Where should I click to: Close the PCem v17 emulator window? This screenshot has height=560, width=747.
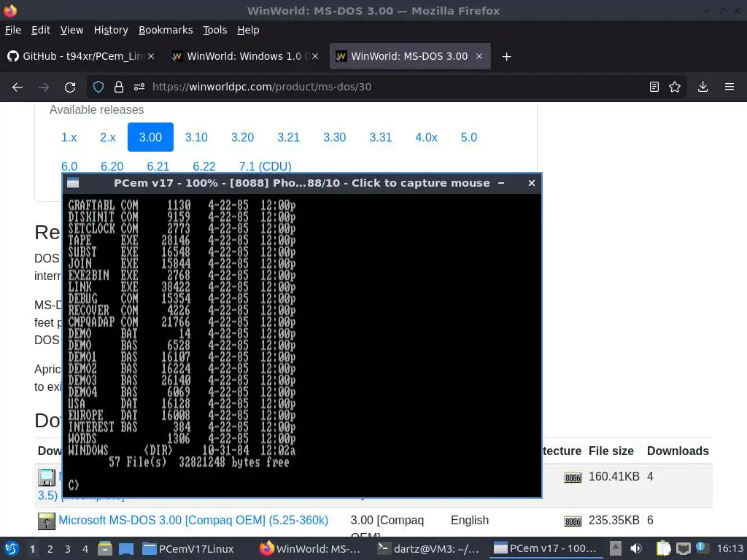[x=532, y=183]
